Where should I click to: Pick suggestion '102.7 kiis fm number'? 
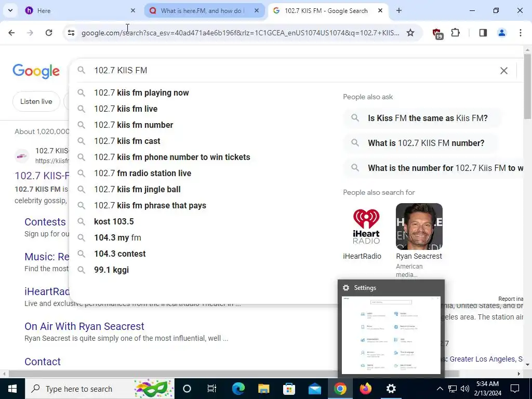tap(134, 125)
